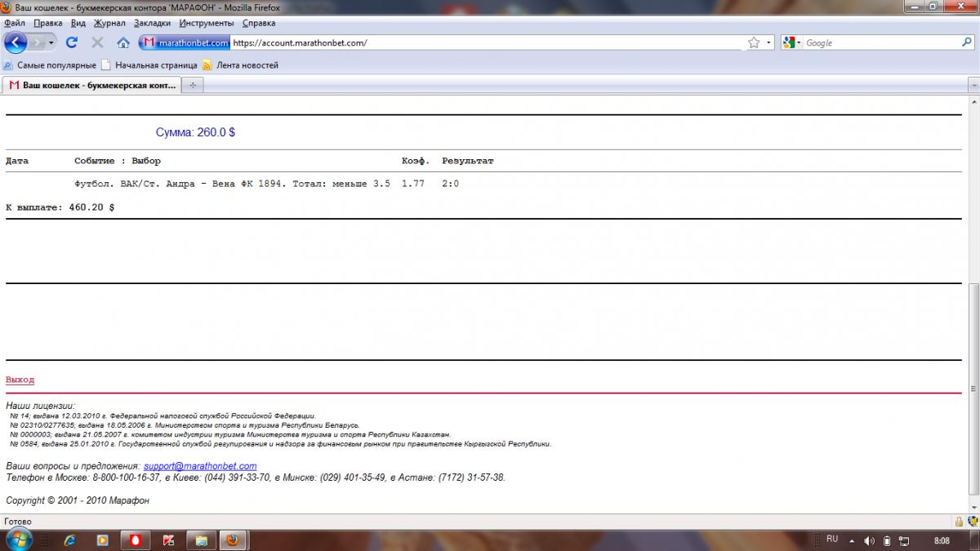Click the support@marathonbet.com email link
The height and width of the screenshot is (551, 980).
click(x=200, y=466)
